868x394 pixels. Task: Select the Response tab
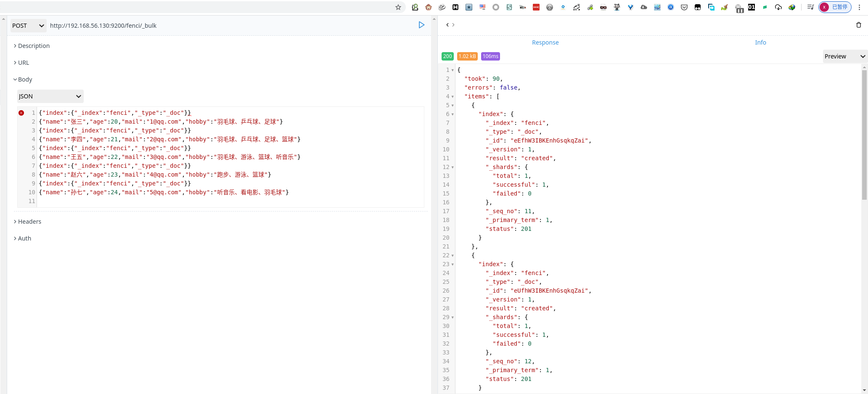[x=545, y=42]
